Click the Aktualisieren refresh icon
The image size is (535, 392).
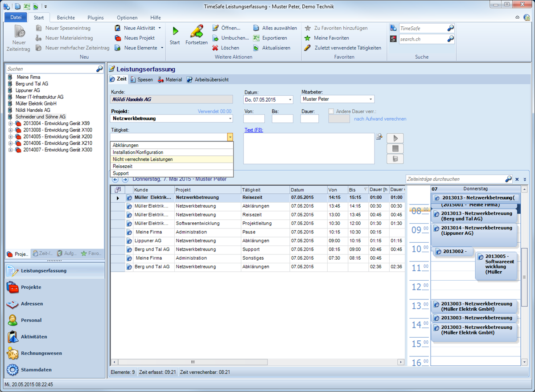[256, 48]
